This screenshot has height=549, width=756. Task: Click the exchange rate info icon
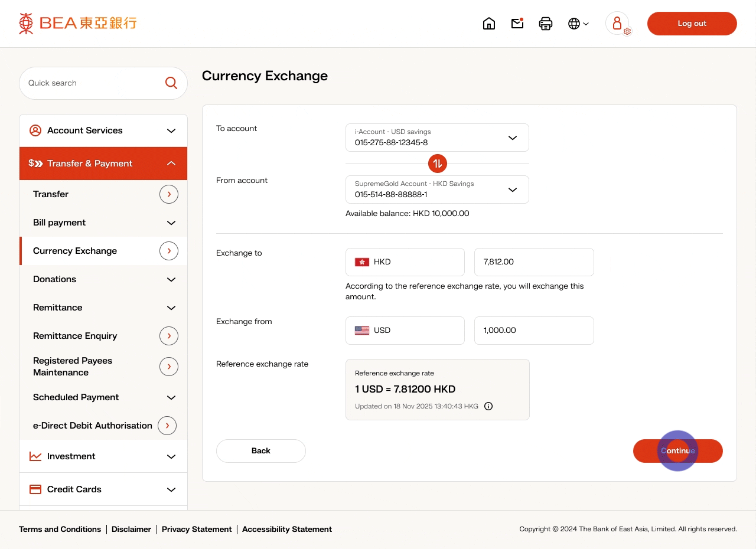[488, 406]
